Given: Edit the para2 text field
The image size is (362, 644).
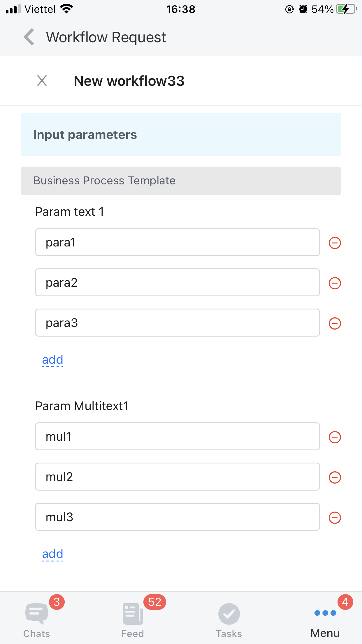Looking at the screenshot, I should tap(177, 282).
